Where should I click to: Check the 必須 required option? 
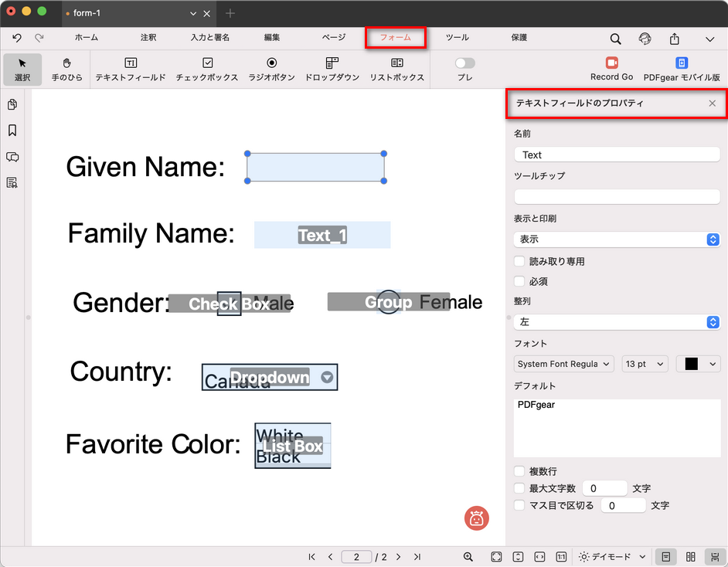(x=520, y=282)
